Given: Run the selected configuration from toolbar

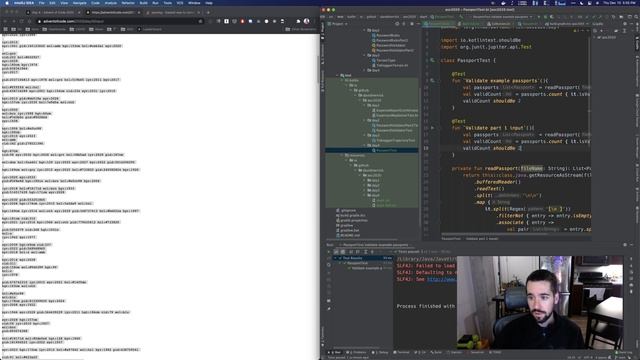Looking at the screenshot, I should 539,17.
